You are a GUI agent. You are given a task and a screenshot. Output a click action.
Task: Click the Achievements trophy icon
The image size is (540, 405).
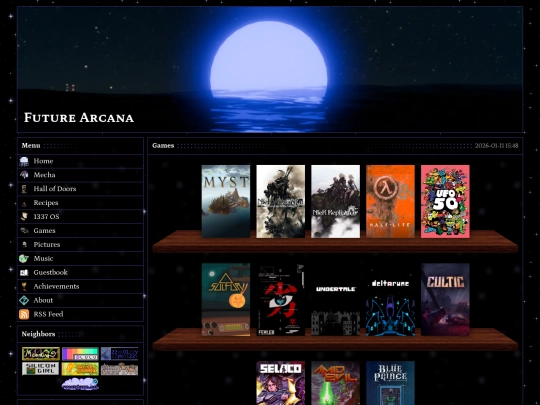(24, 287)
